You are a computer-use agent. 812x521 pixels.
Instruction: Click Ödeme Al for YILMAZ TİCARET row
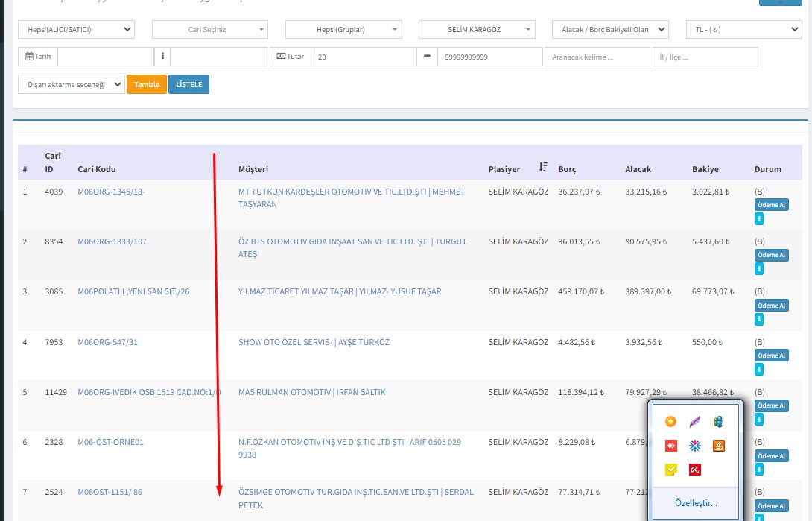point(771,306)
